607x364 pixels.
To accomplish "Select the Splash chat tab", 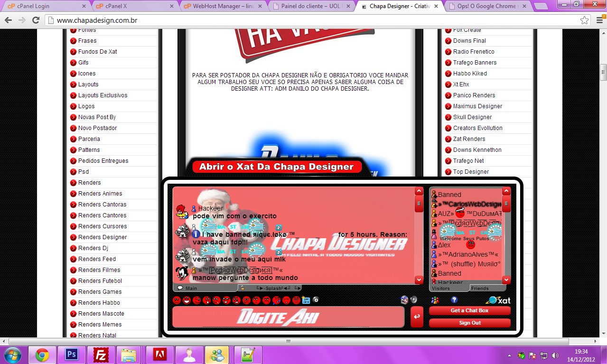I will point(270,288).
